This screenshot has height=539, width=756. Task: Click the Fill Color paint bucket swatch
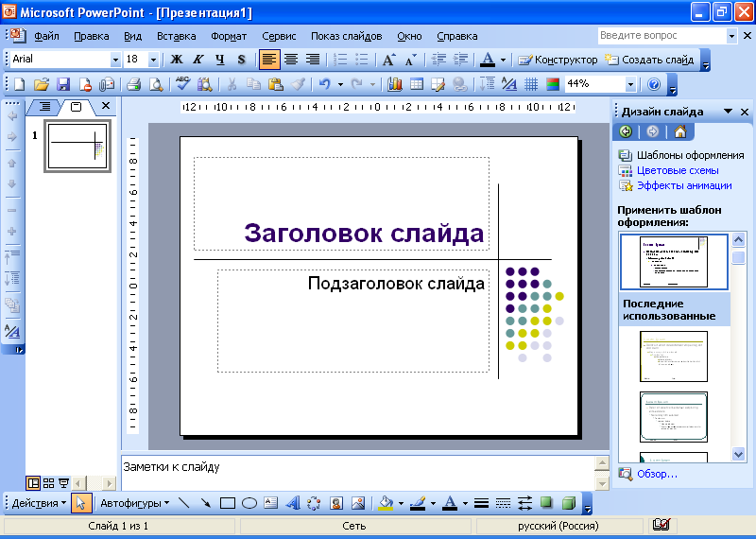click(386, 503)
